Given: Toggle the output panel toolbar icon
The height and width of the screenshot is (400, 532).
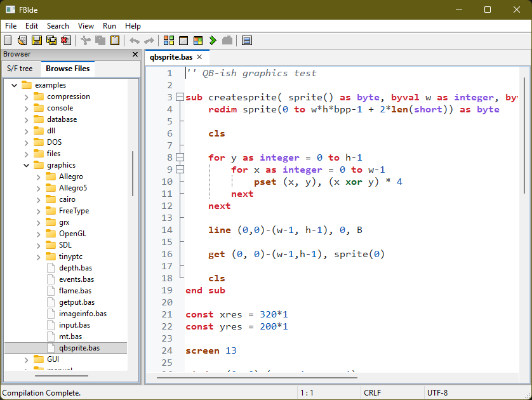Looking at the screenshot, I should [247, 41].
